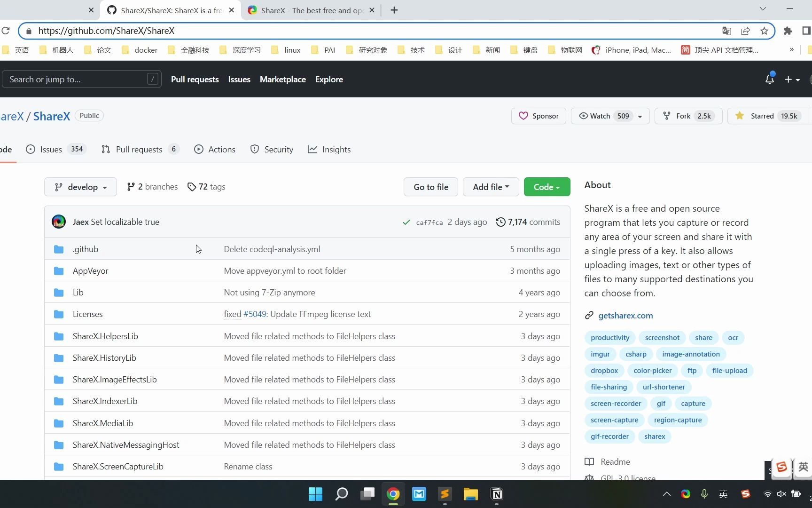Click the translate page icon
Image resolution: width=812 pixels, height=508 pixels.
click(x=726, y=31)
